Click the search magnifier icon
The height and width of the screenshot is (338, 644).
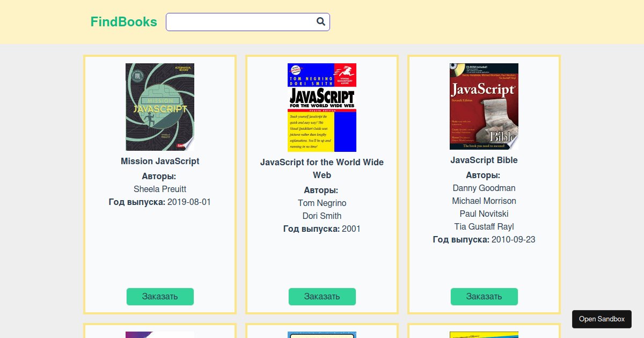point(320,21)
